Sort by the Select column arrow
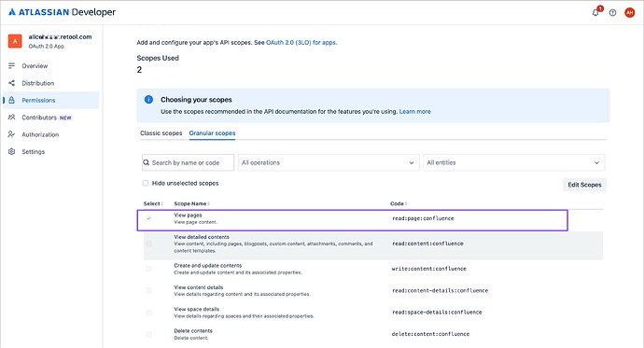Image resolution: width=644 pixels, height=348 pixels. pos(161,203)
